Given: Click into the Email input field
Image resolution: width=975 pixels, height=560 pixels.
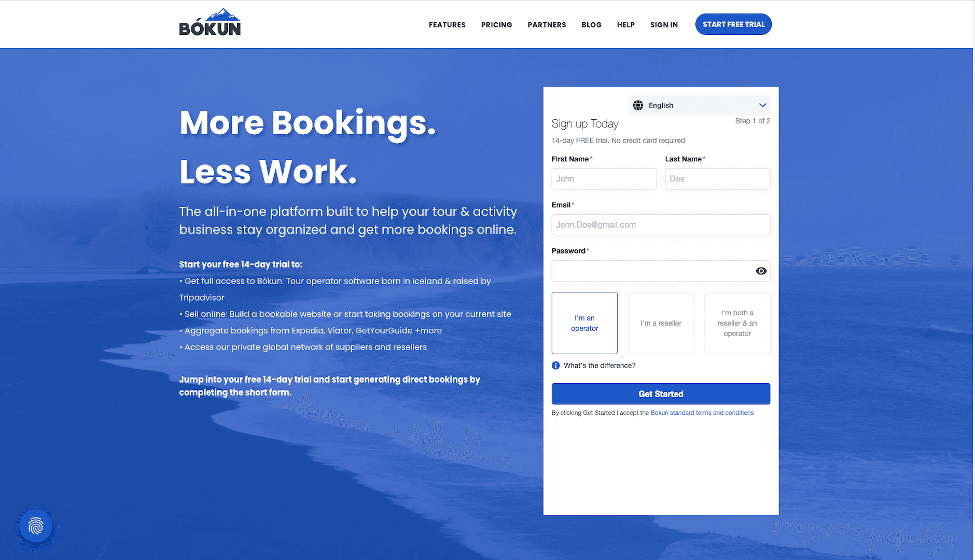Looking at the screenshot, I should (661, 225).
